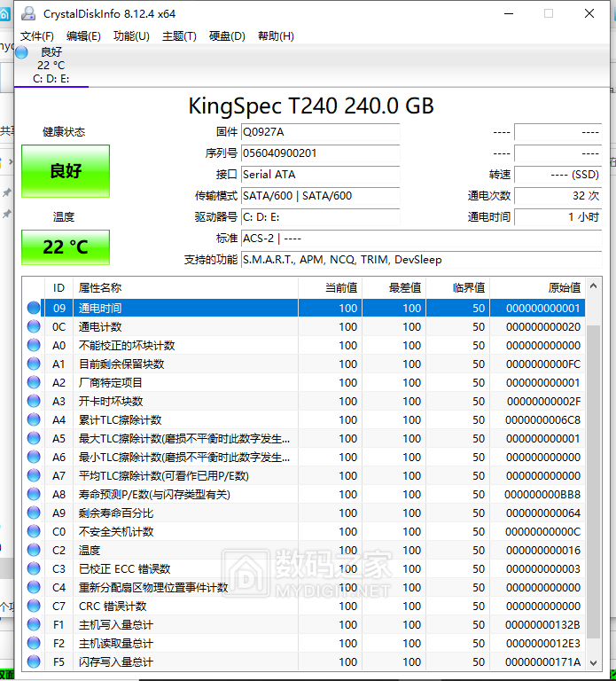Open the 硬盘(D) menu
The height and width of the screenshot is (681, 616).
click(227, 36)
